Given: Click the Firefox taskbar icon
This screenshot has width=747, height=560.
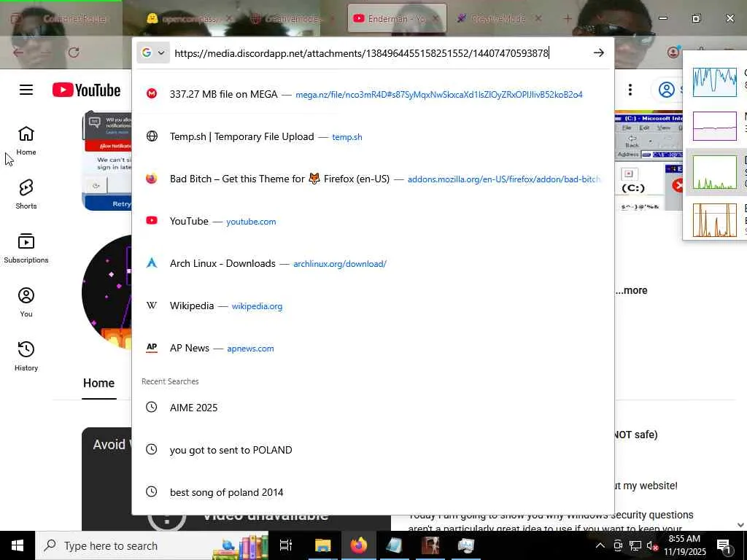Looking at the screenshot, I should [x=359, y=545].
